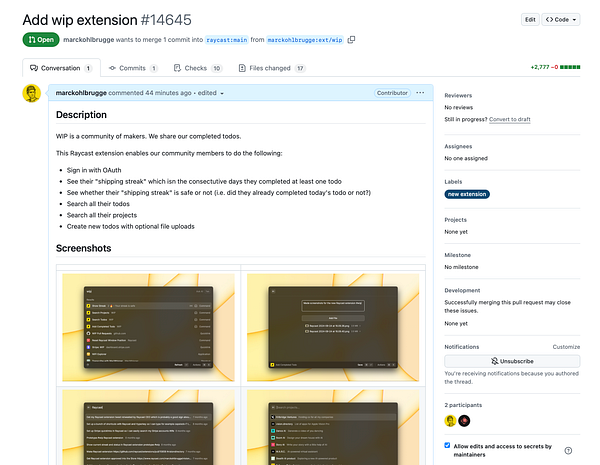
Task: Click 'Sign in with OAuth' list item
Action: click(x=94, y=170)
